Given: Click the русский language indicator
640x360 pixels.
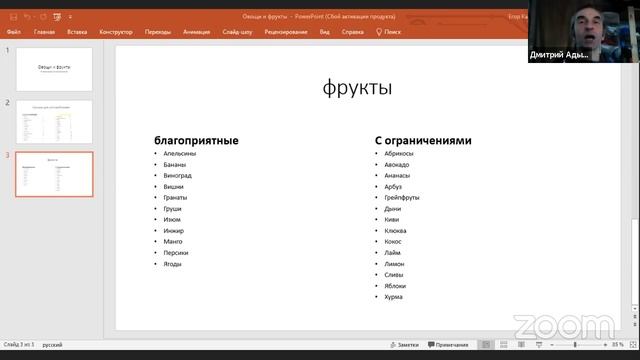Looking at the screenshot, I should (52, 345).
